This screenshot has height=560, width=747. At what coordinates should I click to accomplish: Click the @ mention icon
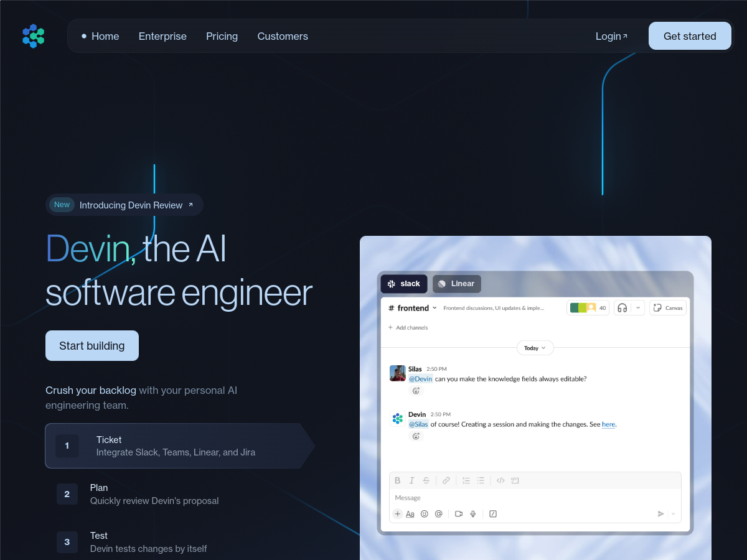pyautogui.click(x=438, y=514)
